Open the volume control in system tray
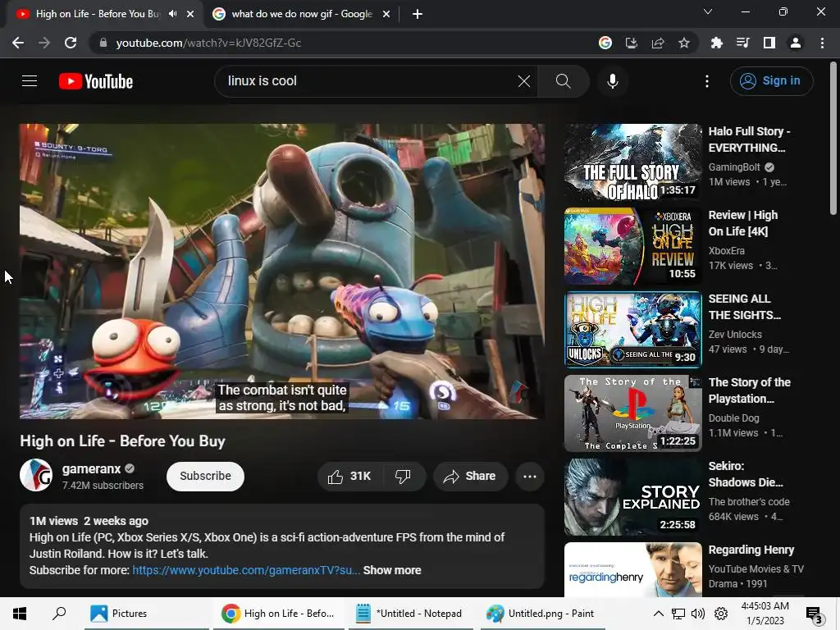 [697, 614]
